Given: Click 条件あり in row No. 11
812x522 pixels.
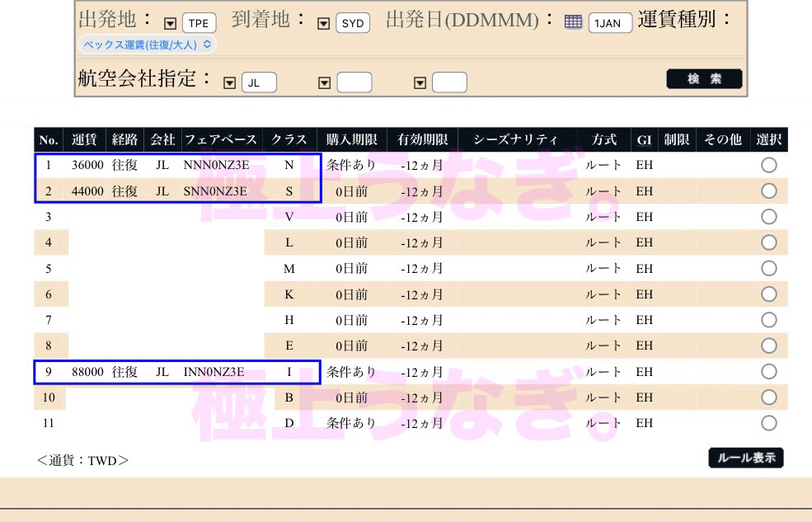Looking at the screenshot, I should tap(351, 423).
